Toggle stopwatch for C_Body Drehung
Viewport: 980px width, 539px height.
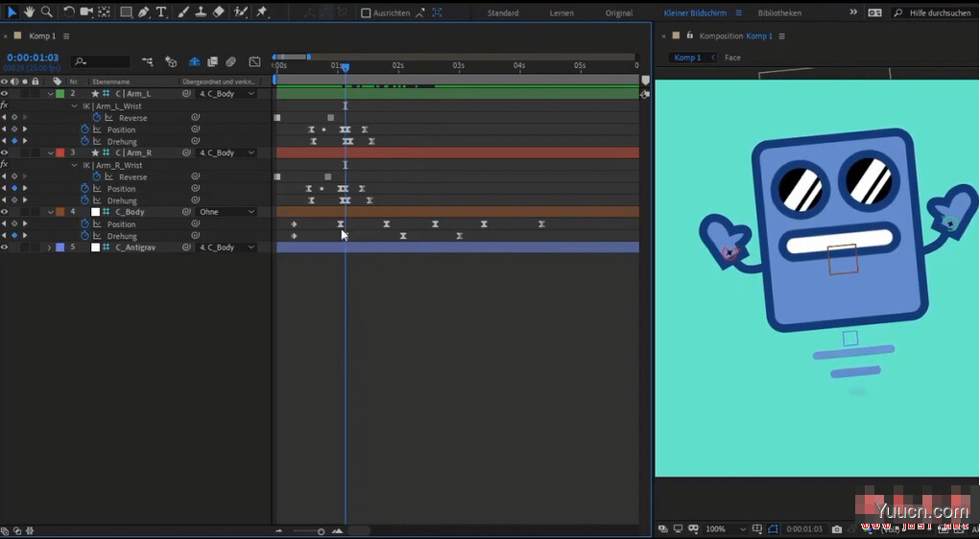click(85, 236)
